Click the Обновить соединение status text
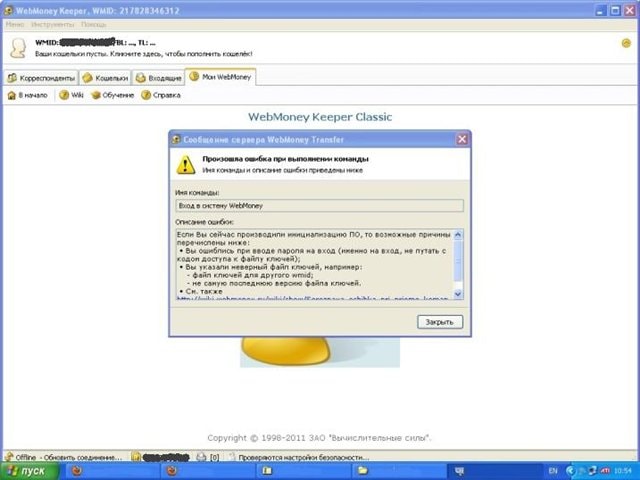640x480 pixels. (x=82, y=458)
